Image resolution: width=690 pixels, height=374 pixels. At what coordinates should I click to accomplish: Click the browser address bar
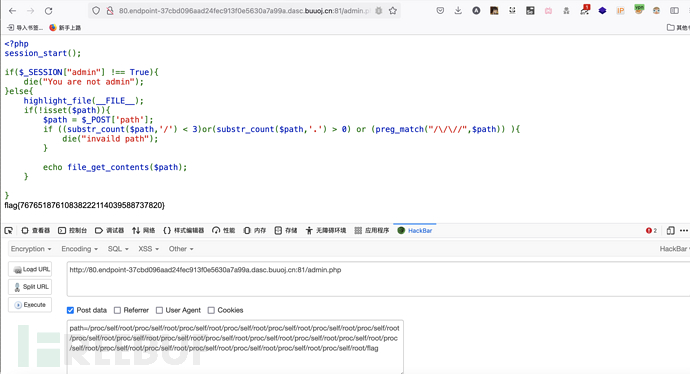click(244, 11)
